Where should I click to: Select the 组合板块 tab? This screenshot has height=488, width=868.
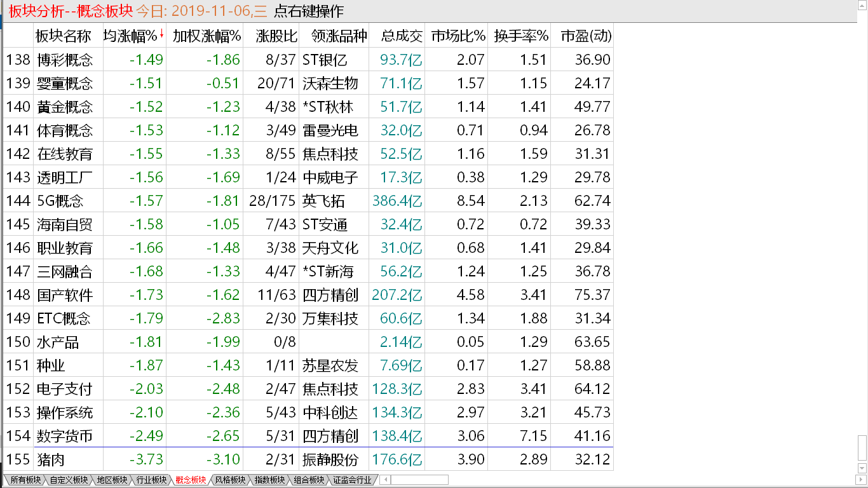coord(309,480)
